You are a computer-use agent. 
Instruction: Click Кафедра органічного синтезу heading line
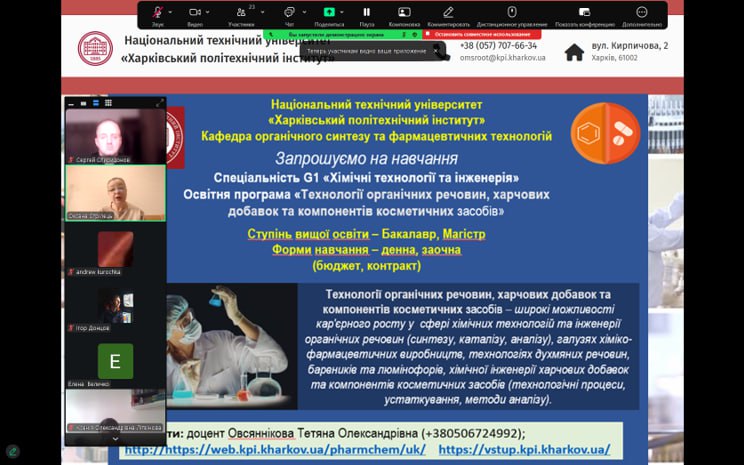coord(376,137)
